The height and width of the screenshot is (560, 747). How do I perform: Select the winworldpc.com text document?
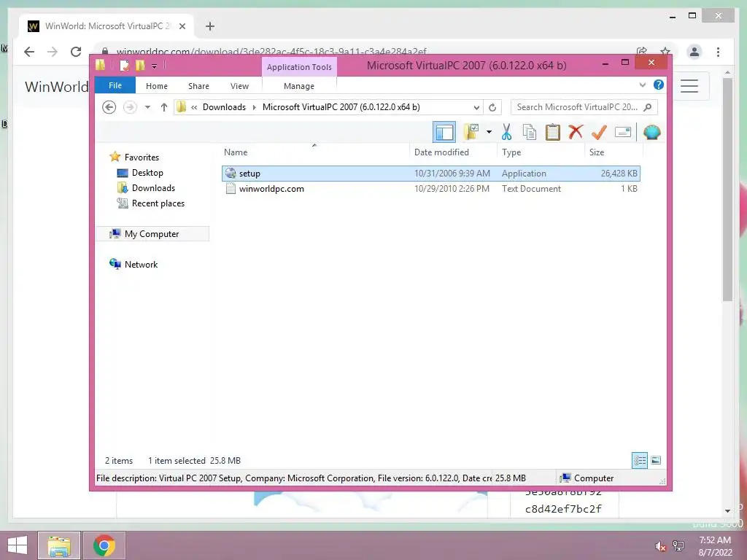(x=430, y=189)
